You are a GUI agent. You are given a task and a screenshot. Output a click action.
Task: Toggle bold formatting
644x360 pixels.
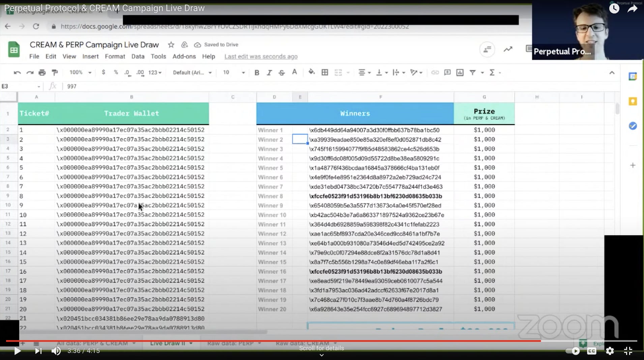257,72
